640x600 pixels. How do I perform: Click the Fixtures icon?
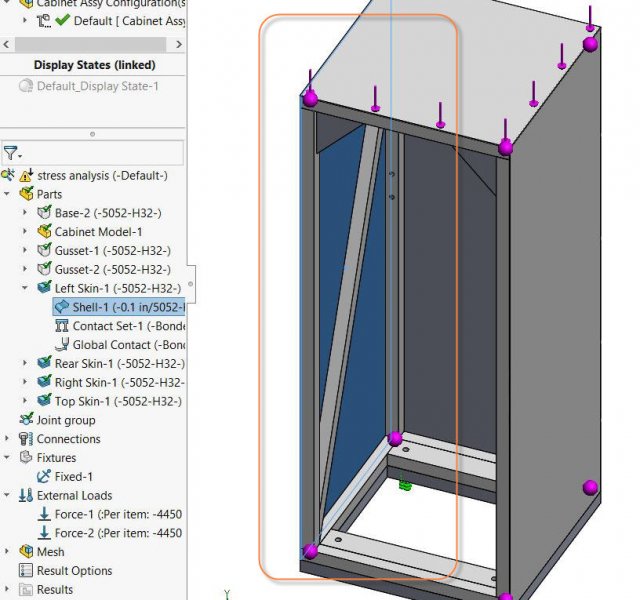click(26, 458)
